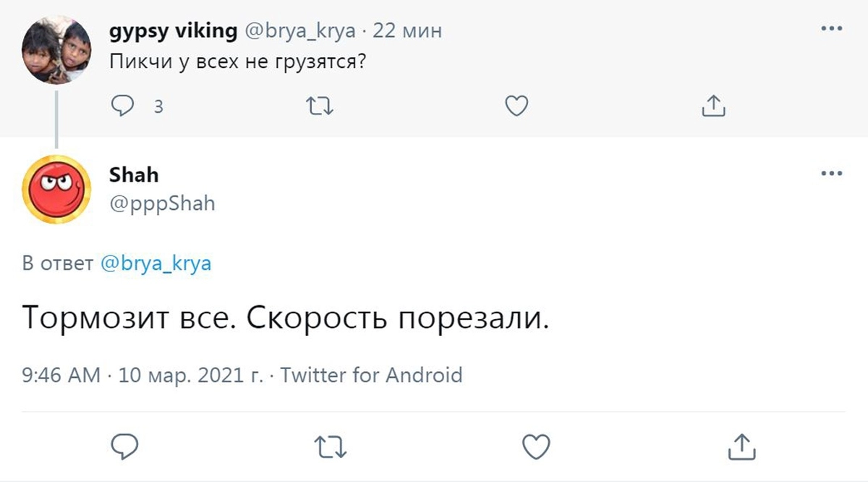The height and width of the screenshot is (482, 868).
Task: Open more options for gypsy viking tweet
Action: click(832, 30)
